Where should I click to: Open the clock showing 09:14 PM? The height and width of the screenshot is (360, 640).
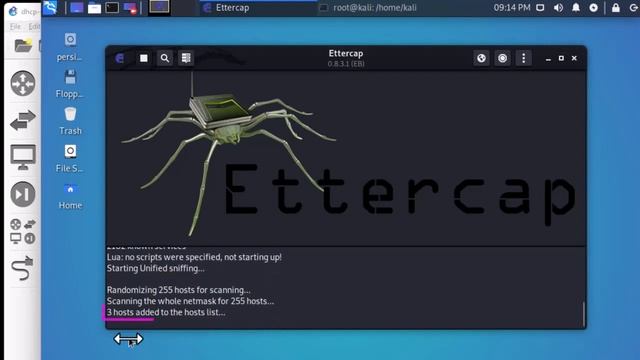point(512,8)
